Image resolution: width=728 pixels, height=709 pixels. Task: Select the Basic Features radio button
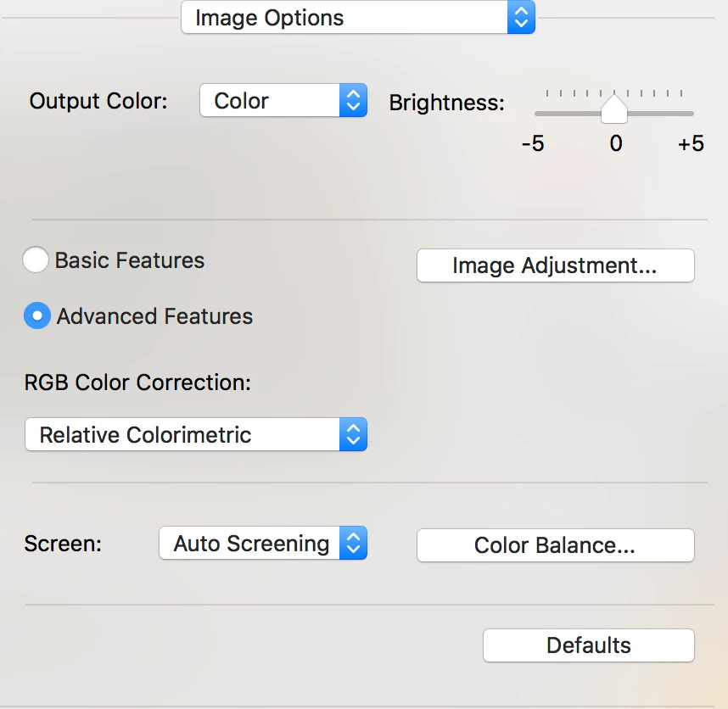point(36,260)
